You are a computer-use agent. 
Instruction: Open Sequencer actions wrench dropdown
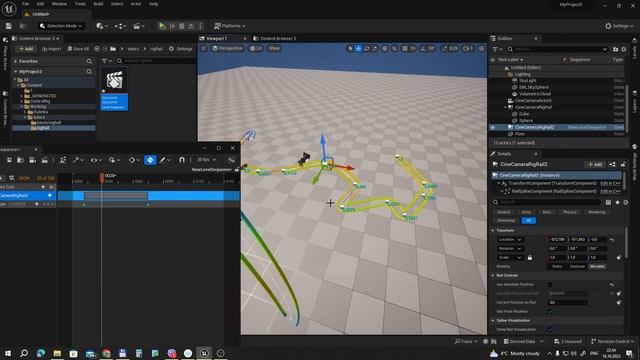(78, 160)
